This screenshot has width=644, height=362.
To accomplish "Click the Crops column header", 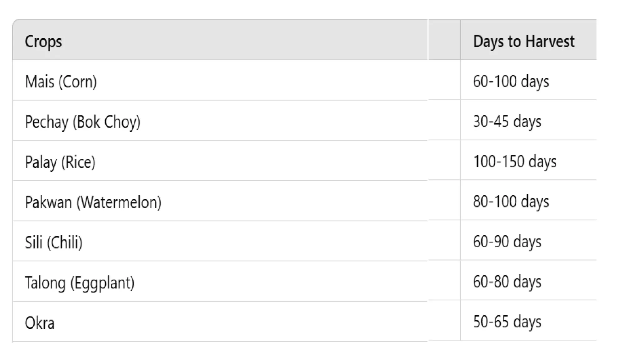I will (43, 41).
